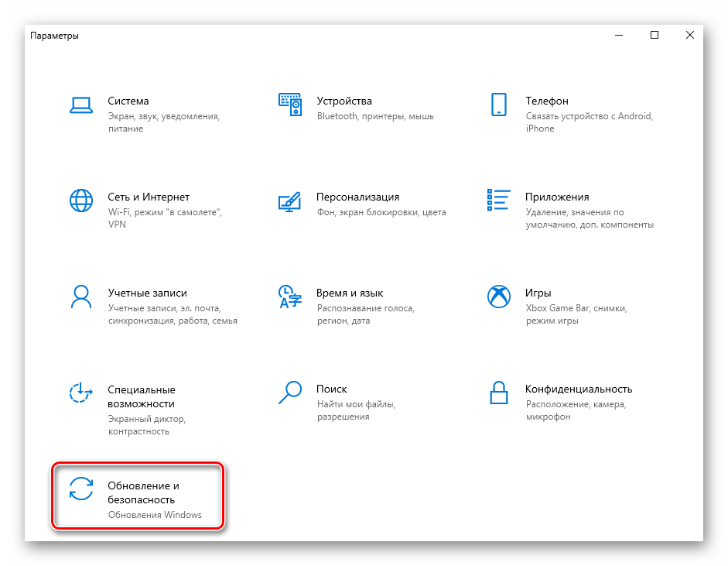Click the Телефон smartphone icon
This screenshot has height=566, width=728.
[498, 105]
